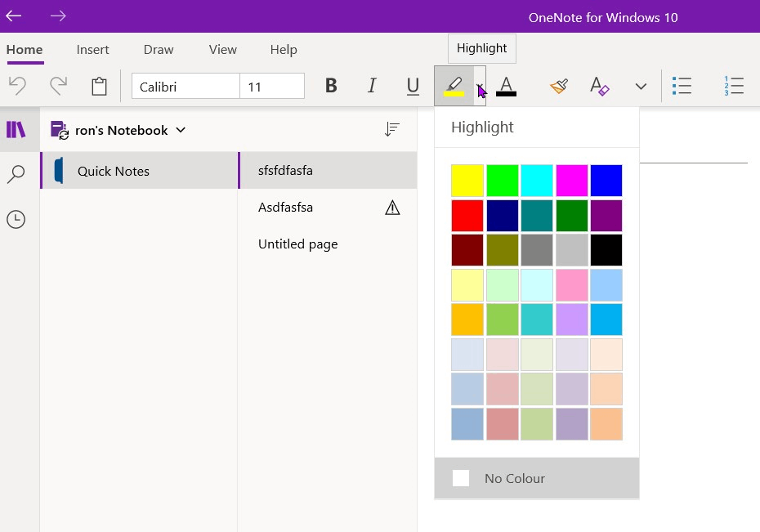Click the warning icon next to Asdfasfsa
This screenshot has height=532, width=760.
click(392, 208)
